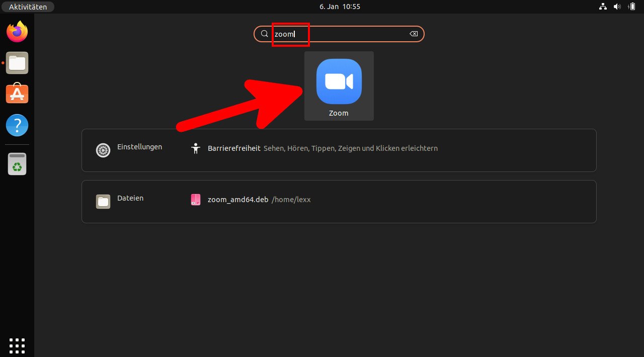Open Ubuntu Software from the dock
644x357 pixels.
click(x=17, y=94)
